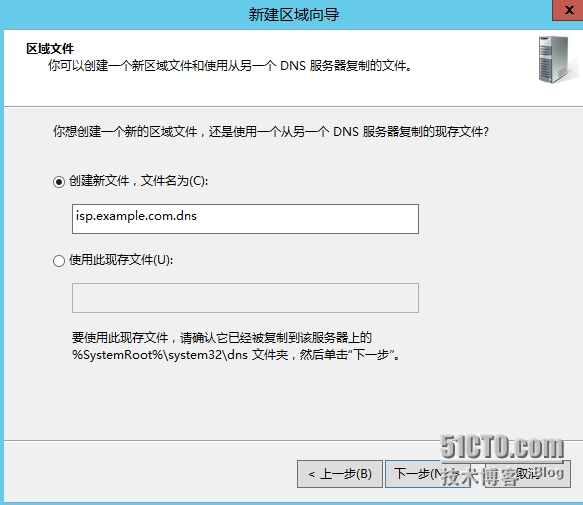This screenshot has height=505, width=583.
Task: Click the 使用此现存文件(U) label text
Action: click(121, 260)
